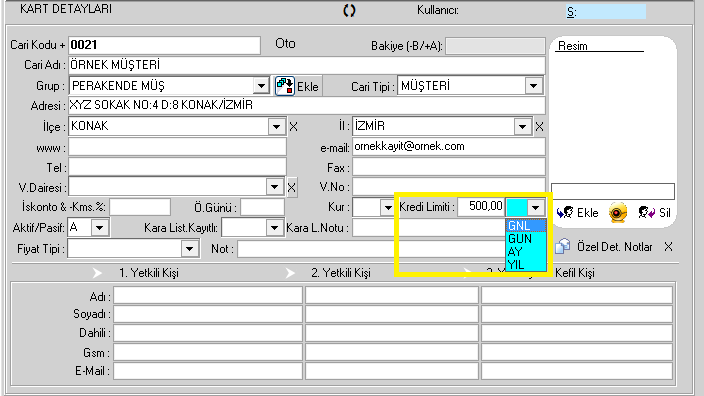This screenshot has width=704, height=396.
Task: Expand the İlçe KONAK dropdown
Action: tap(277, 127)
